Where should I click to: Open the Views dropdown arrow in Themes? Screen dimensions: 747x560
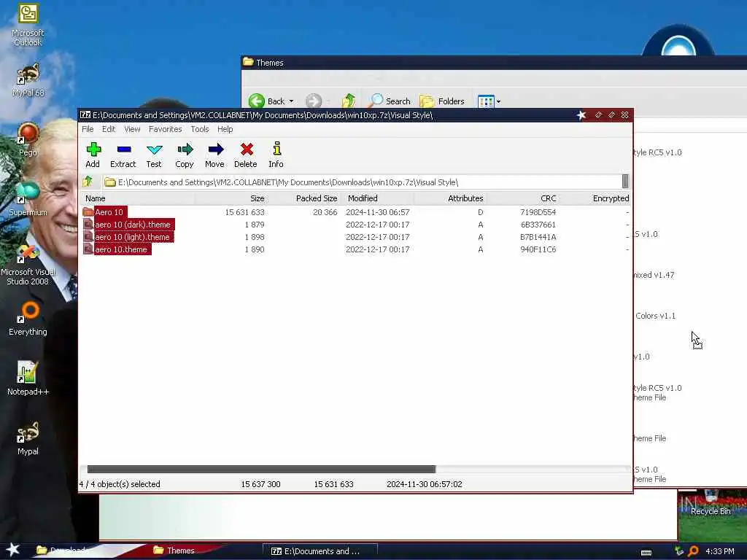click(x=498, y=101)
